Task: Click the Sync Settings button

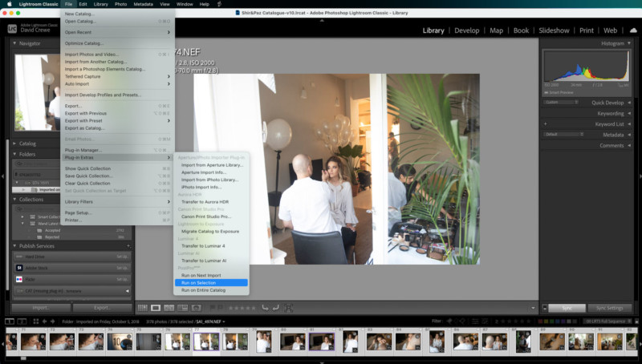Action: click(609, 308)
